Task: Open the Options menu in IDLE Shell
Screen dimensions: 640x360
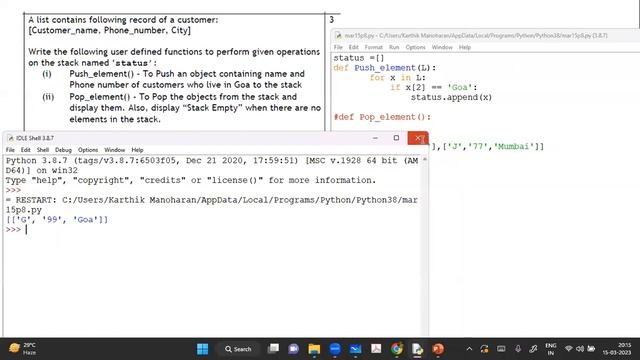Action: (x=88, y=150)
